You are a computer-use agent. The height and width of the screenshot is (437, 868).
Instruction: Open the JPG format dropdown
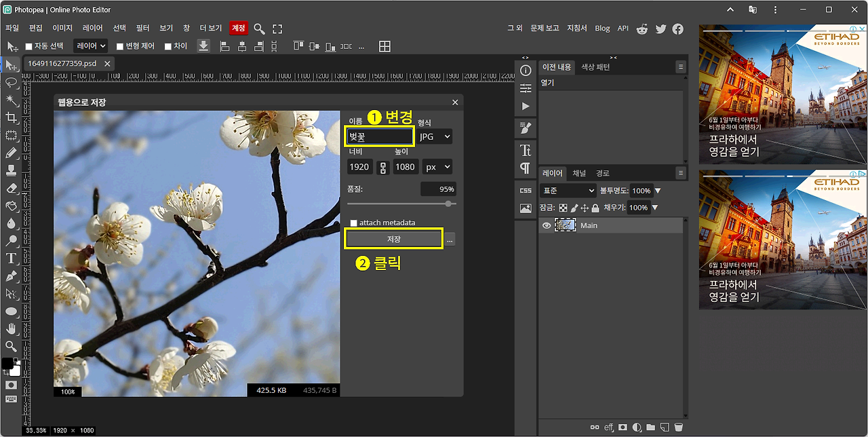435,136
